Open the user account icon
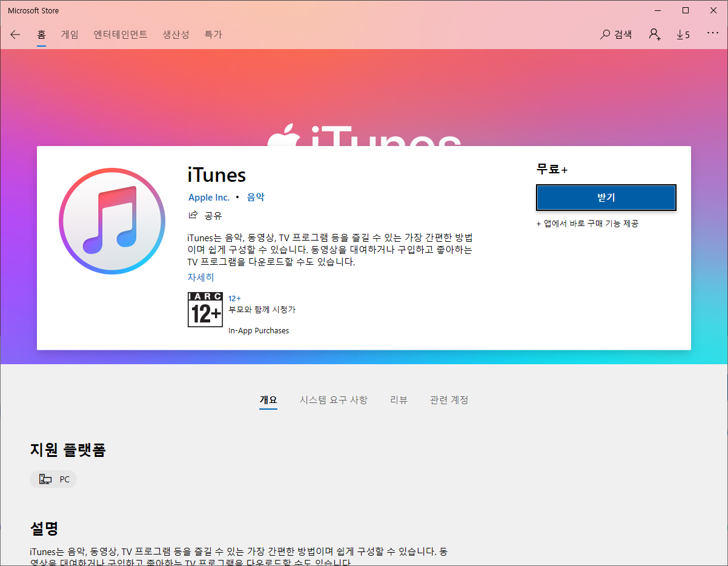This screenshot has height=566, width=728. coord(655,35)
